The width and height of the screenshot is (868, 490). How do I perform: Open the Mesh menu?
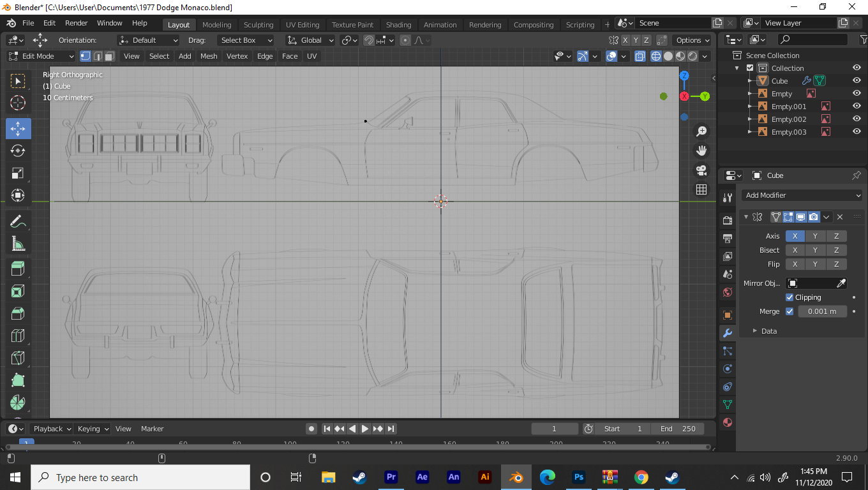(209, 56)
